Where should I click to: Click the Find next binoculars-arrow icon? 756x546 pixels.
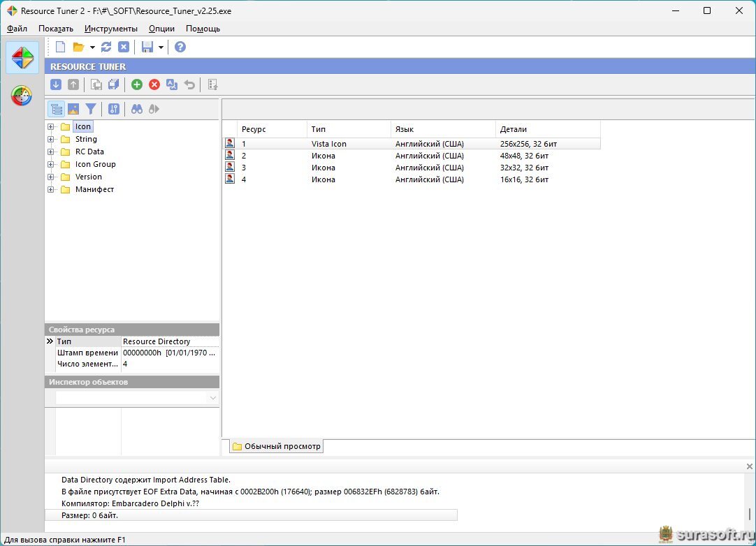point(154,110)
